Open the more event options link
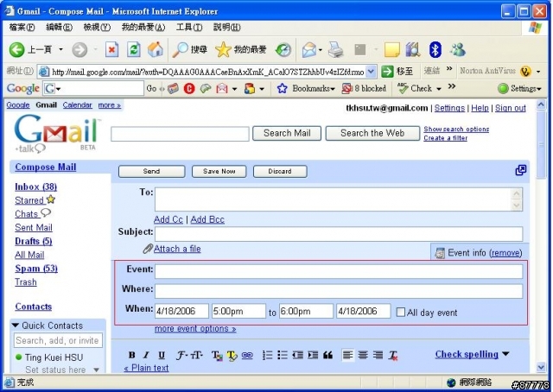Viewport: 553px width, 392px height. click(195, 329)
